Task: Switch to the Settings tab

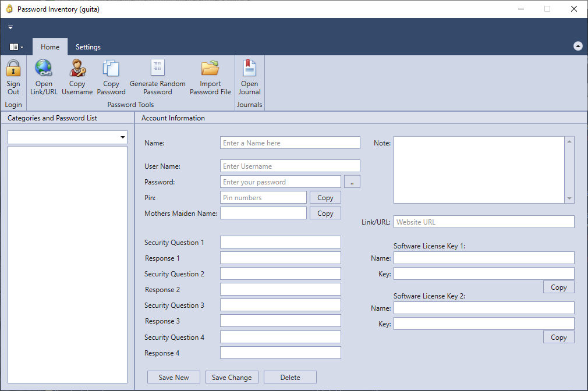Action: pyautogui.click(x=88, y=47)
